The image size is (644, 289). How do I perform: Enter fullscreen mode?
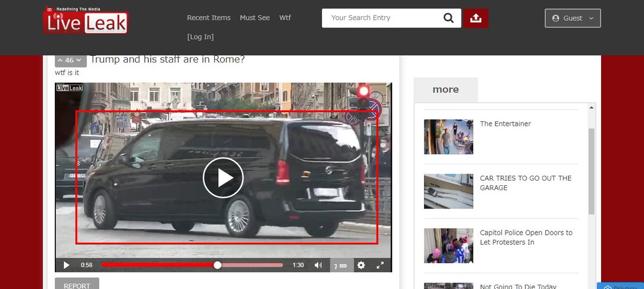[380, 265]
